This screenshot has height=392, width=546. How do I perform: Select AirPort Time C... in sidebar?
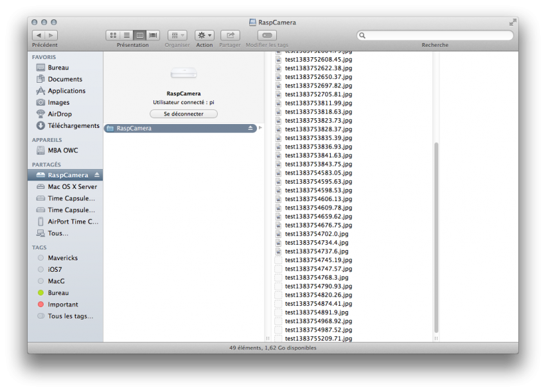pyautogui.click(x=65, y=221)
